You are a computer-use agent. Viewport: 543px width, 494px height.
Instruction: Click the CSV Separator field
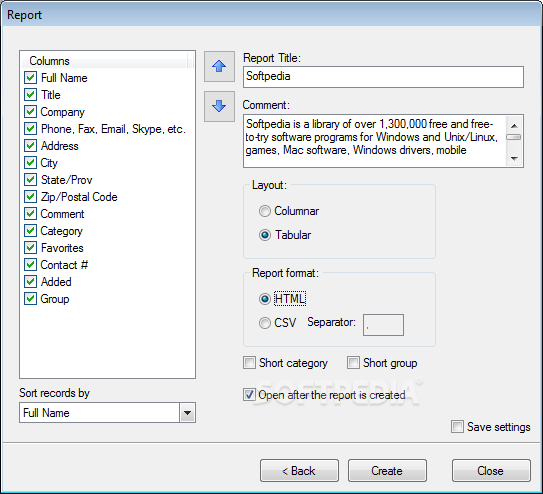(383, 325)
